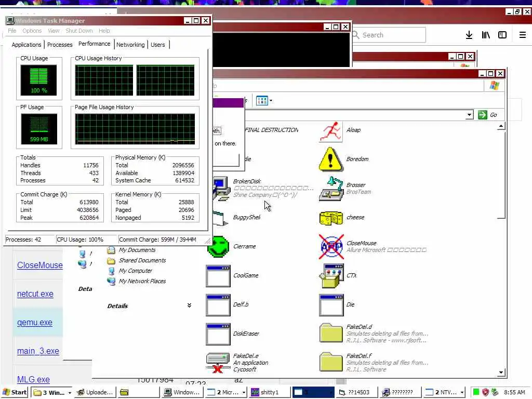Click the Go button in Explorer
Image resolution: width=532 pixels, height=399 pixels.
pyautogui.click(x=488, y=115)
